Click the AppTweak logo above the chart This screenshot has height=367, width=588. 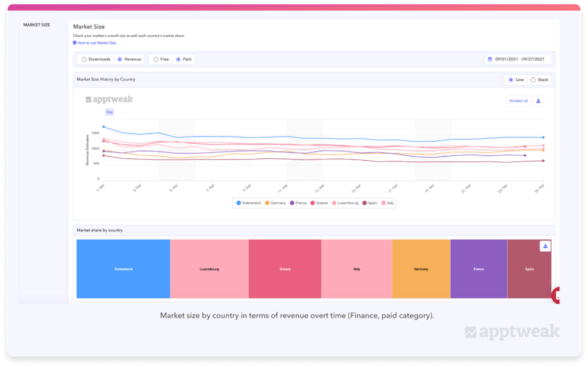coord(109,99)
